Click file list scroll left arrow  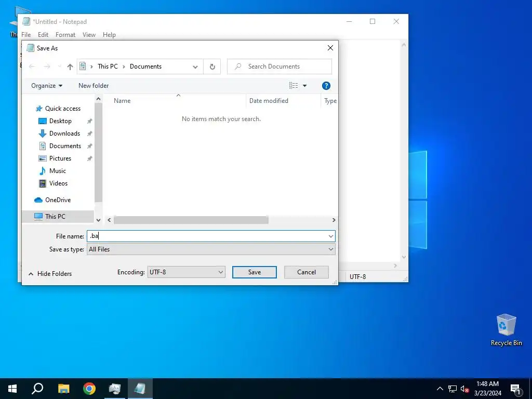109,220
